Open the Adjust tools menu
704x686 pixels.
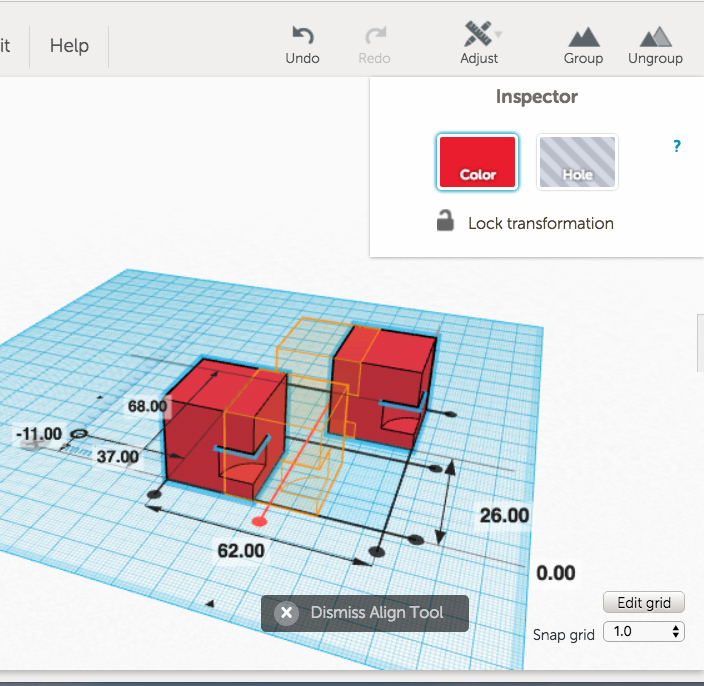[479, 36]
